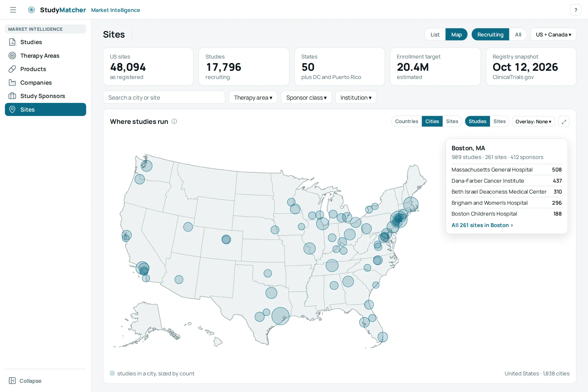Click the Therapy Areas target icon
This screenshot has height=392, width=588.
pos(12,56)
